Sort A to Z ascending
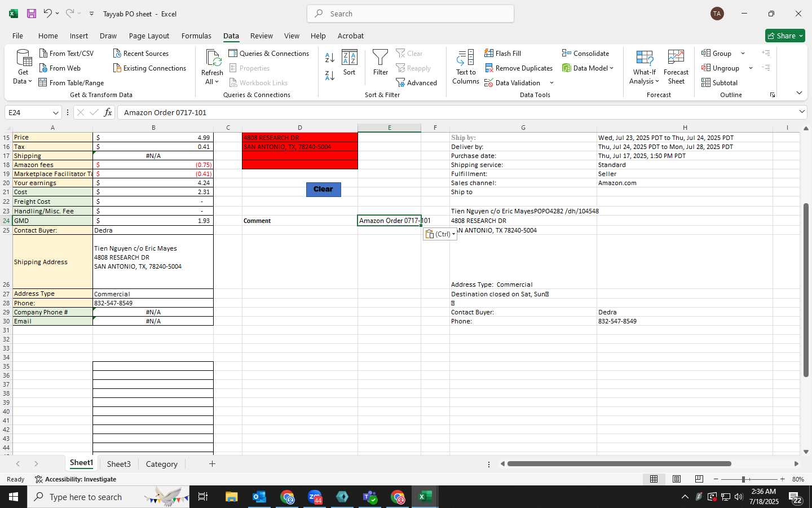Image resolution: width=812 pixels, height=508 pixels. pyautogui.click(x=330, y=57)
